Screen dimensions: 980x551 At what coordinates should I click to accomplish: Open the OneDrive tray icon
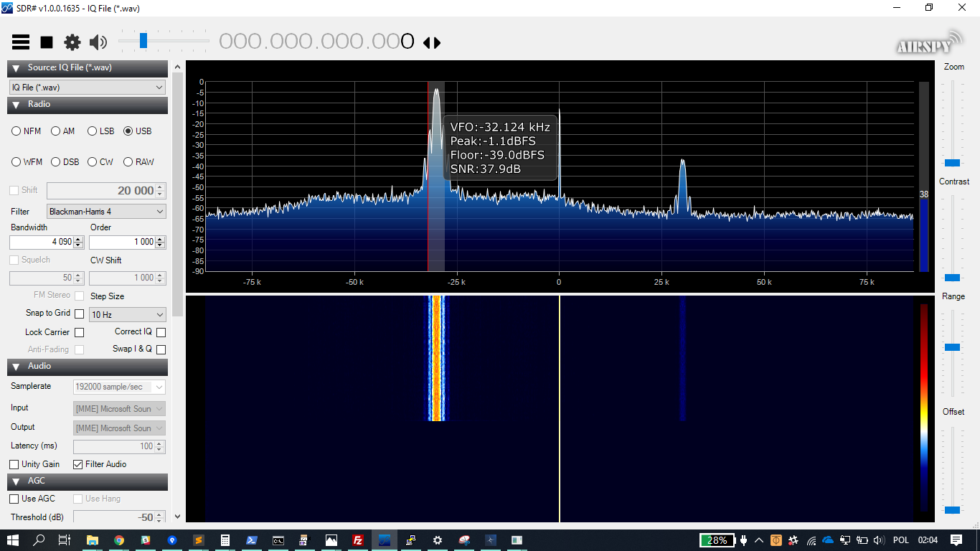[x=828, y=540]
